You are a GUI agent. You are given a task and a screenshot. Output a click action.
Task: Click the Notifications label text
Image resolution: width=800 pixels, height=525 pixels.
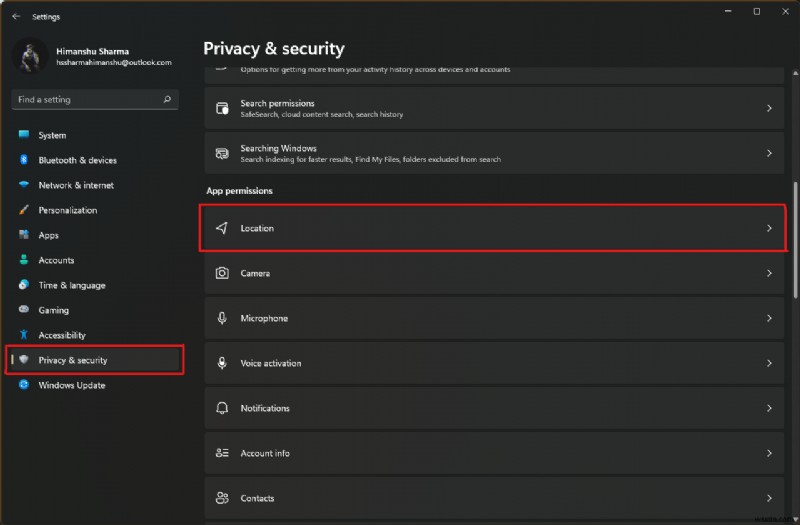point(265,408)
